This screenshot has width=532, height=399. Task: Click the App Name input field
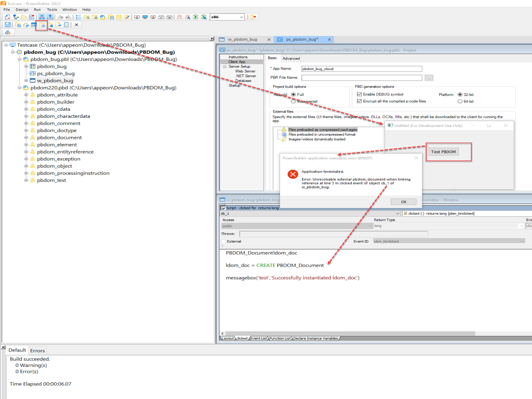coord(361,69)
